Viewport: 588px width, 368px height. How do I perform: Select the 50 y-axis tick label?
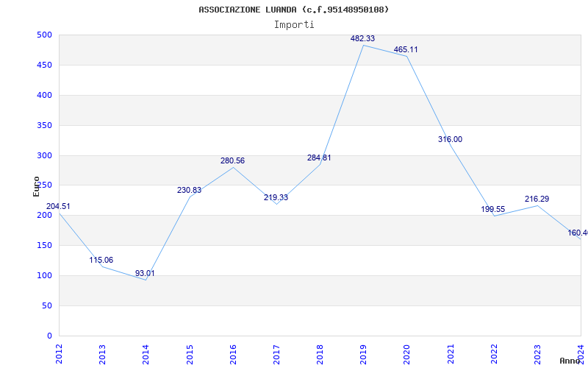(x=47, y=305)
